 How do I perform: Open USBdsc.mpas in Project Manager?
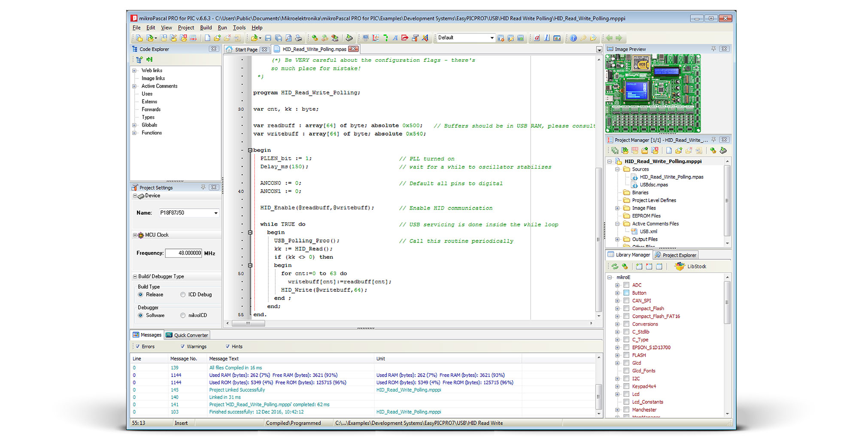pyautogui.click(x=653, y=185)
